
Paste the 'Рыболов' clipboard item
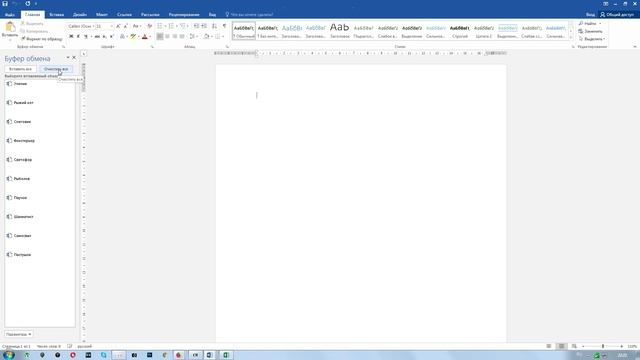(40, 179)
